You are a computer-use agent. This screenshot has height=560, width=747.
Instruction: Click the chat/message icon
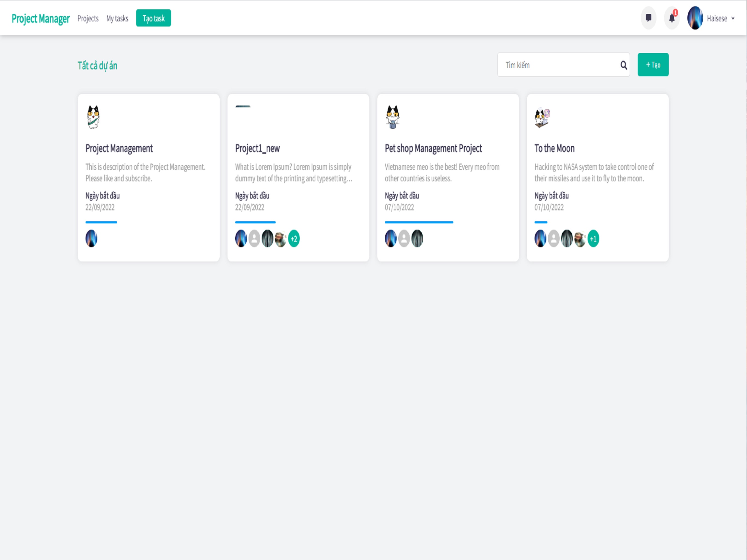[x=647, y=18]
